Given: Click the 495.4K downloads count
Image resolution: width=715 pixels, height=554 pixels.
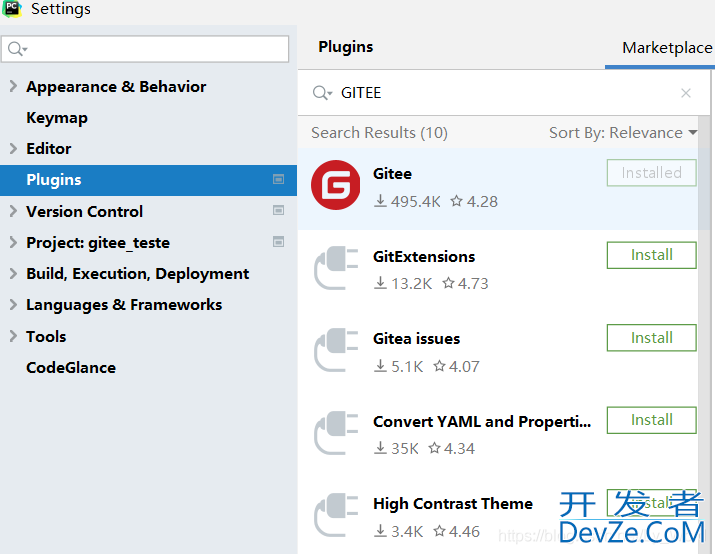Looking at the screenshot, I should pos(407,202).
